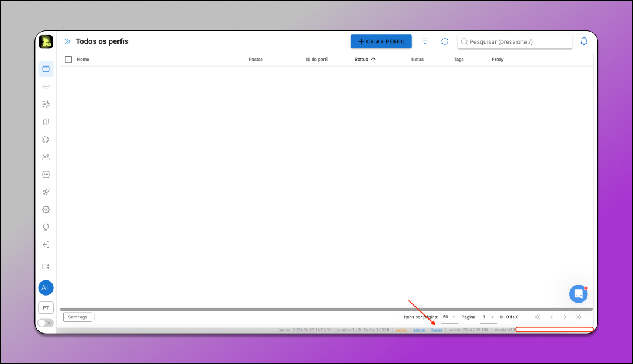Open the page number dropdown

click(488, 317)
